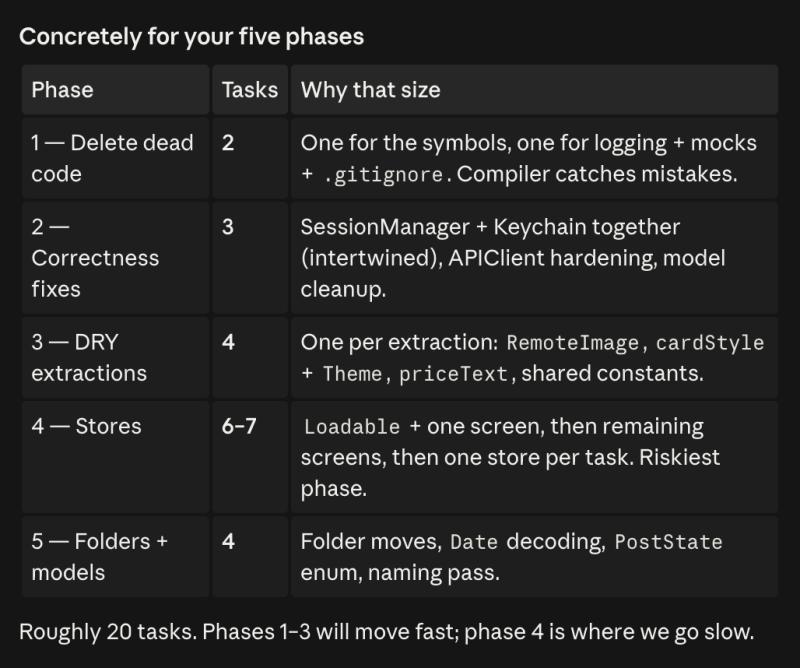
Task: Click the '1 — Delete dead code' cell
Action: [115, 158]
